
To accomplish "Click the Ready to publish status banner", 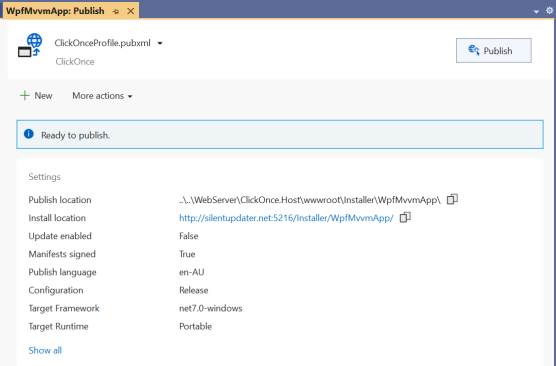I will (x=280, y=134).
